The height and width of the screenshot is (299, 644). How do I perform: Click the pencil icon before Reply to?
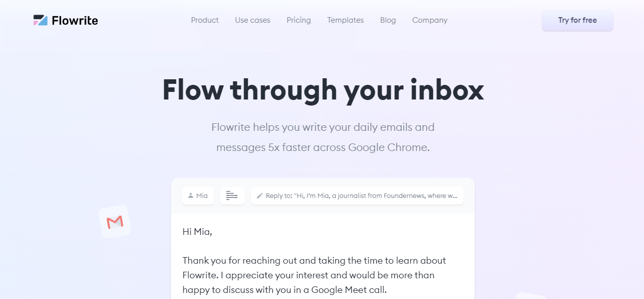(260, 195)
